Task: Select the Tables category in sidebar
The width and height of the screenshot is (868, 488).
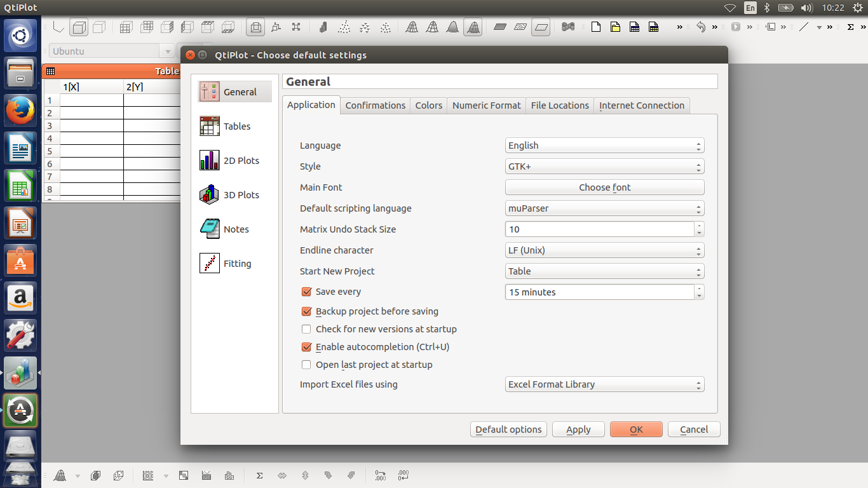Action: (234, 126)
